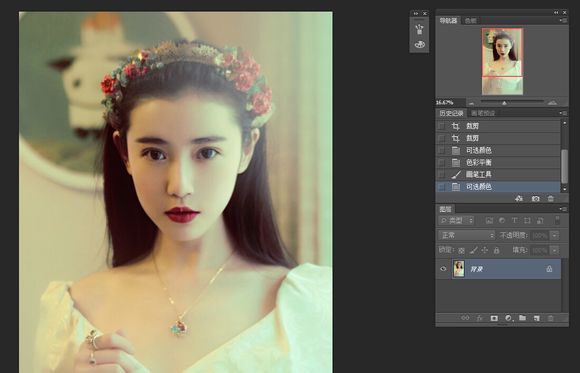Click the Lock all padlock icon beside 锁定

pyautogui.click(x=496, y=251)
